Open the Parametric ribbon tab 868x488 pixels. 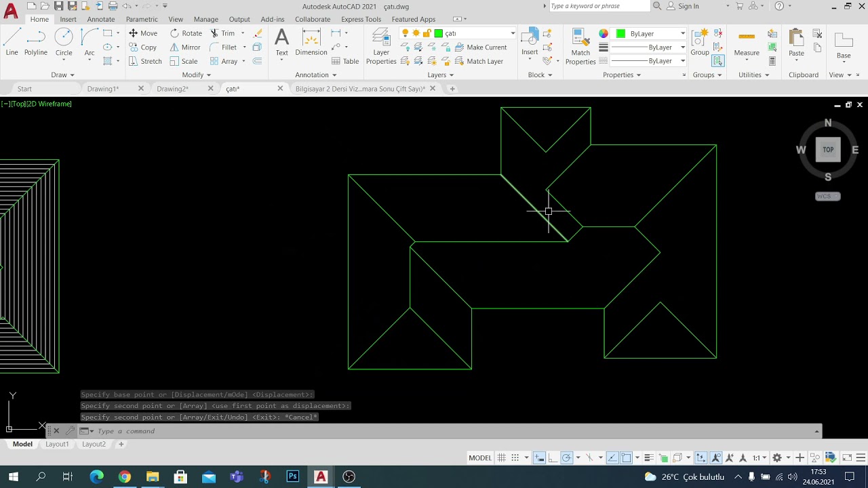142,19
